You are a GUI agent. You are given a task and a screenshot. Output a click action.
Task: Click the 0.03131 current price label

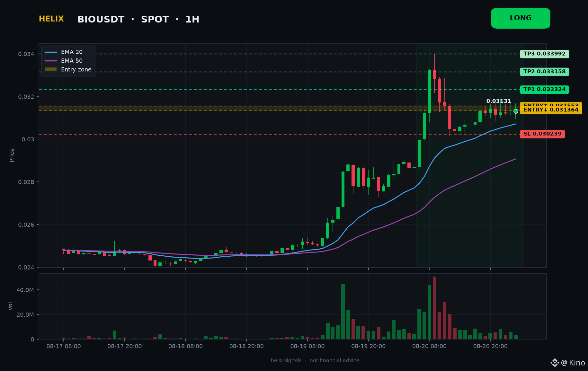[499, 101]
